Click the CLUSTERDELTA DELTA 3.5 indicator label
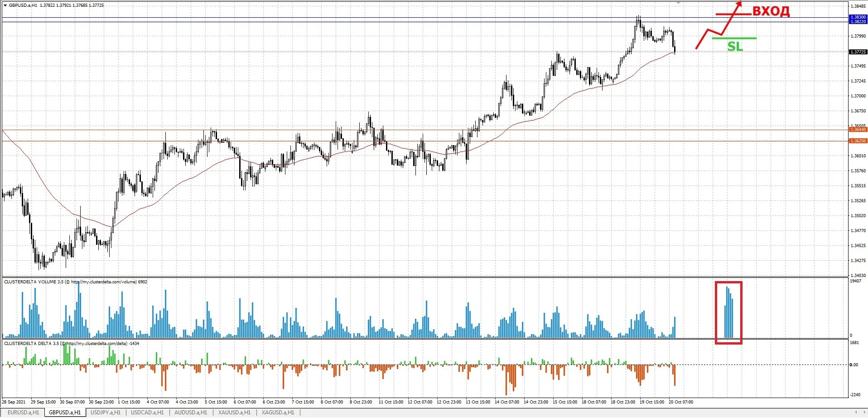Viewport: 868px width, 418px height. pos(32,344)
